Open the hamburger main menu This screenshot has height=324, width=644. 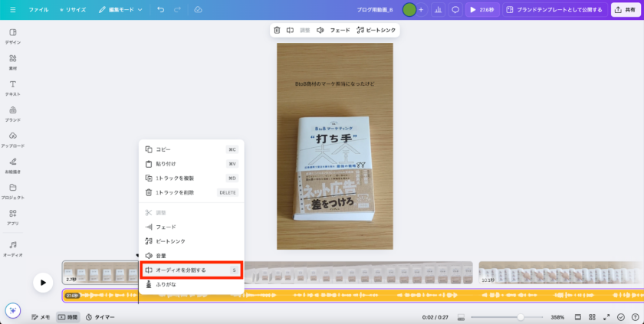[x=12, y=10]
